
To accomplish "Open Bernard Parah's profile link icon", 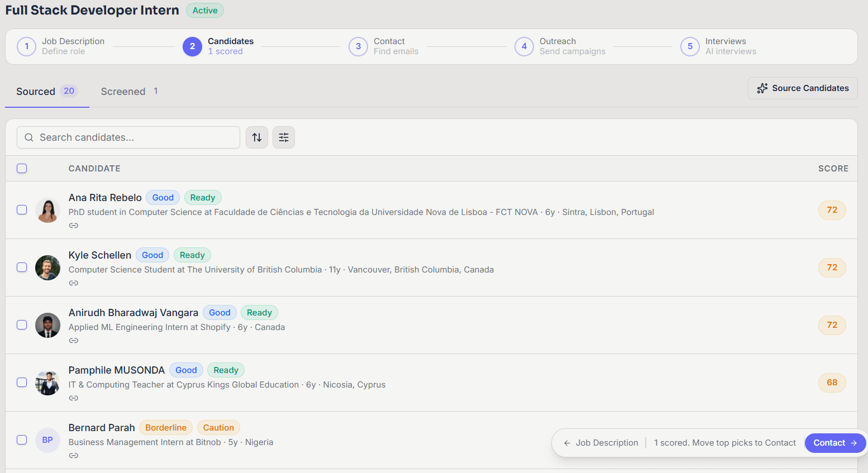I will (74, 456).
